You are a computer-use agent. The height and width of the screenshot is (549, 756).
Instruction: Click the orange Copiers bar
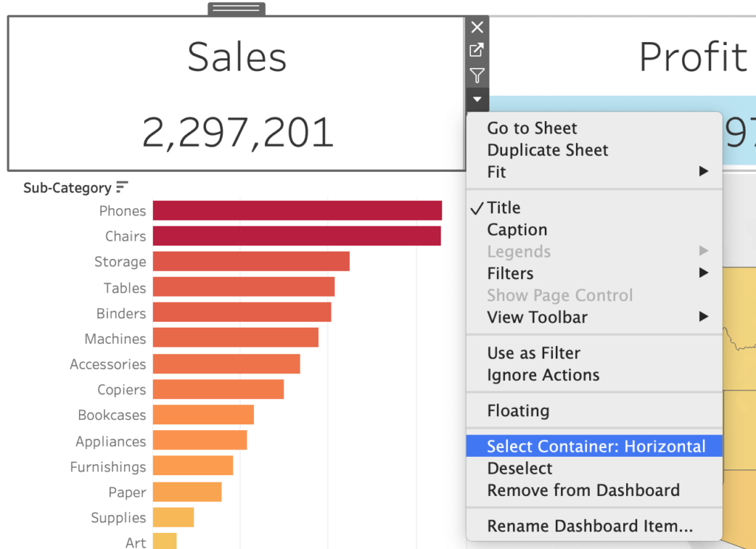tap(218, 390)
